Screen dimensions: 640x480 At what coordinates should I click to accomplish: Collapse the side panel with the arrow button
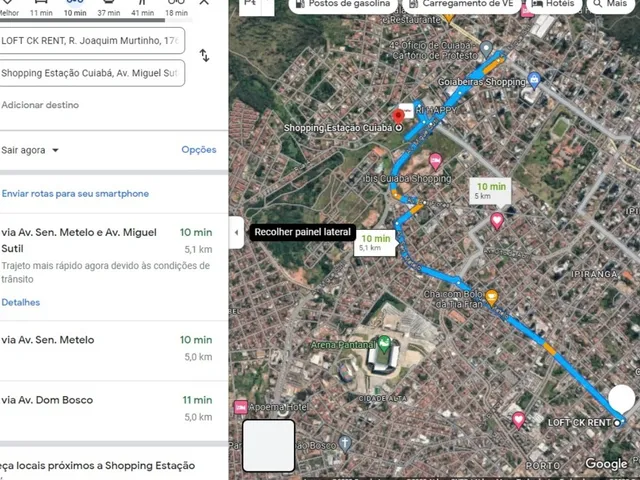(236, 232)
